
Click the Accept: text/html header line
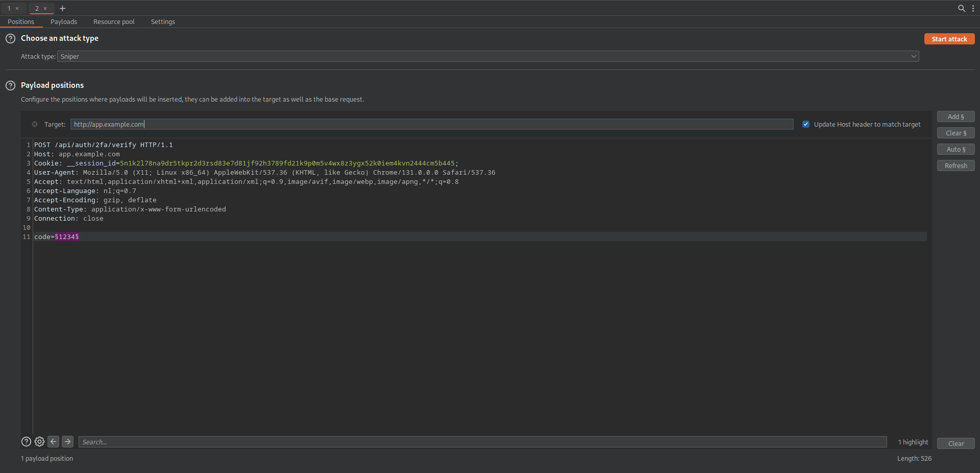[x=247, y=182]
